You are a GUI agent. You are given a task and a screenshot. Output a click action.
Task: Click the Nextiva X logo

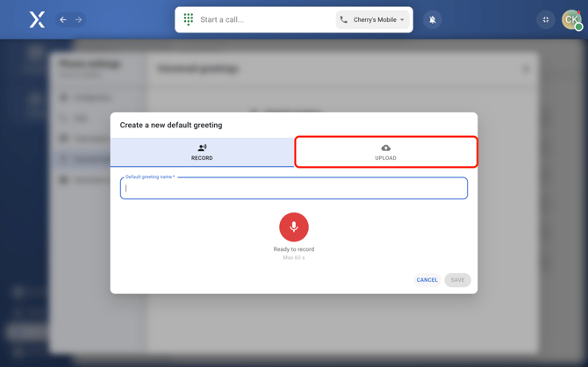37,19
